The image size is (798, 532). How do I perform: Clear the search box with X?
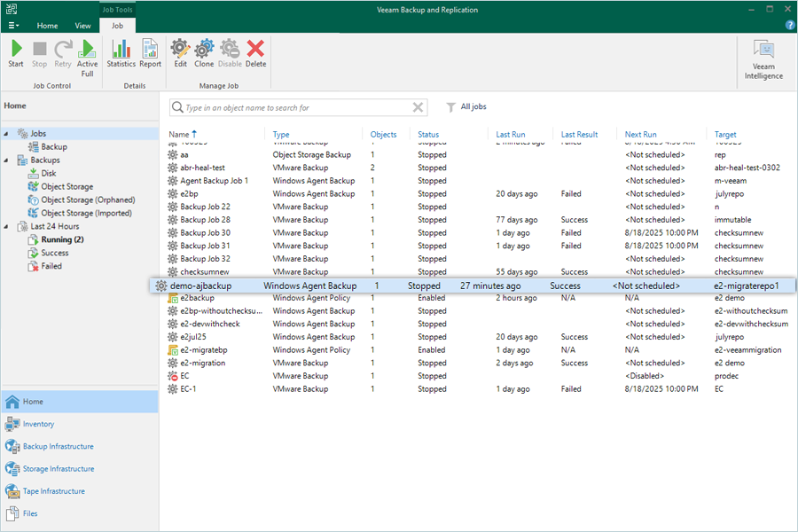tap(418, 107)
